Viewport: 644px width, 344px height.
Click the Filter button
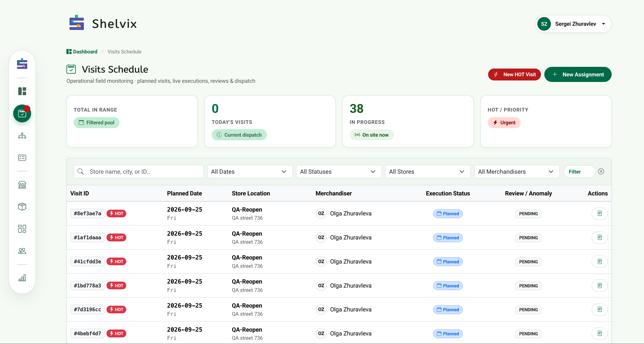coord(579,171)
